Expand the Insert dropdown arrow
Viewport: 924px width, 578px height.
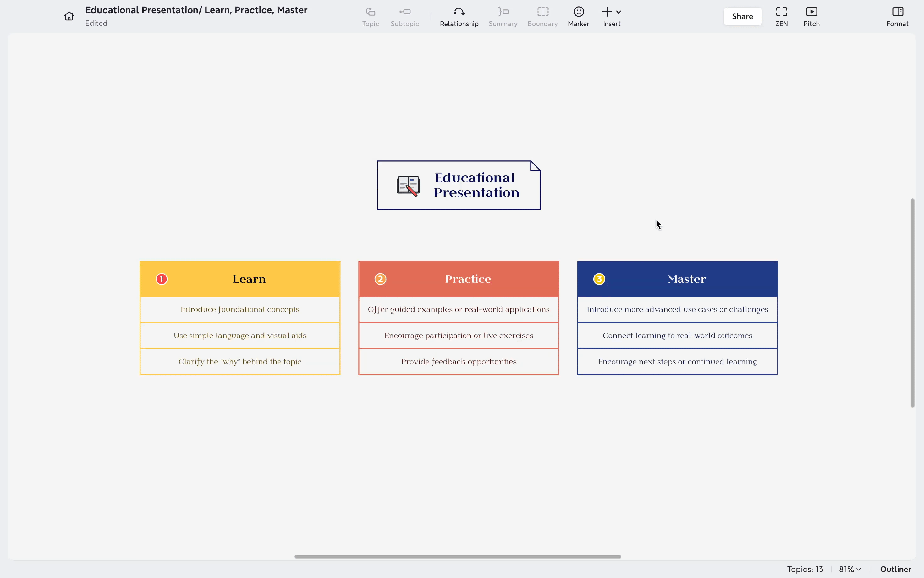(619, 12)
